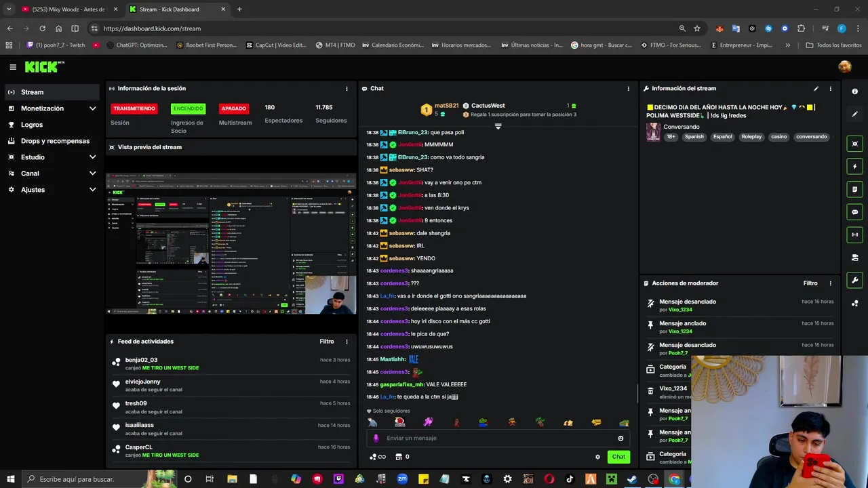
Task: Open the hamburger menu beside the Kick logo
Action: [13, 67]
